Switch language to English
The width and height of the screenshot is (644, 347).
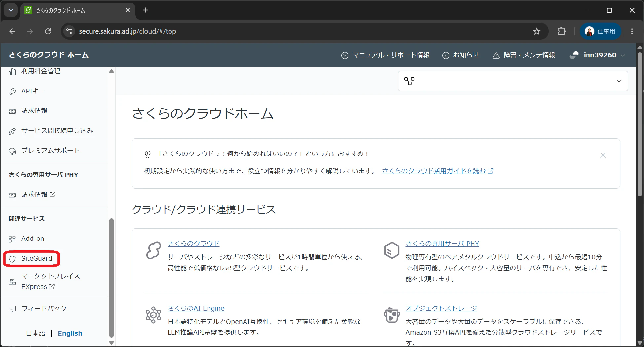(70, 333)
